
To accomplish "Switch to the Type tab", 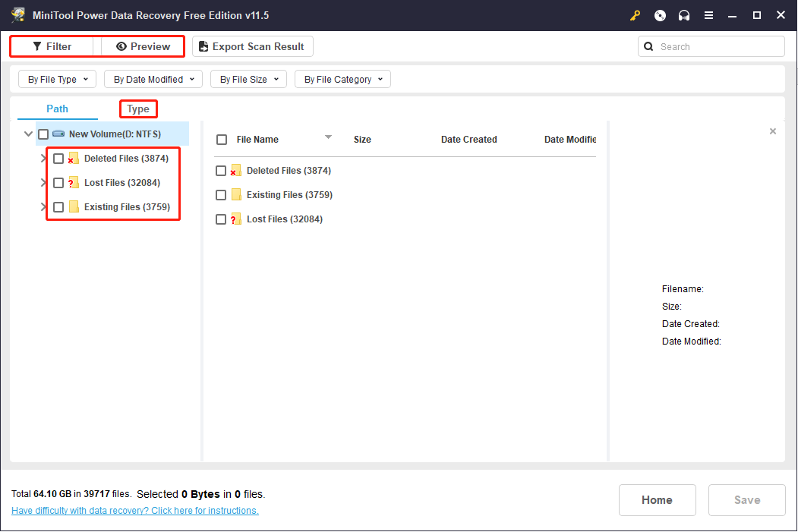I will click(138, 109).
